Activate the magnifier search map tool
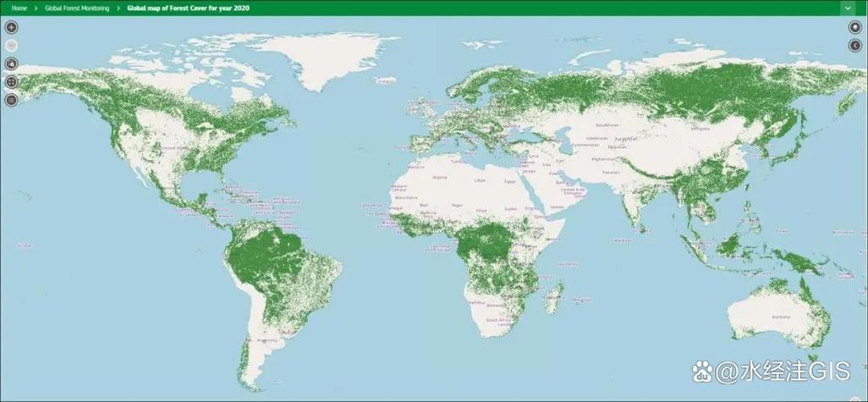868x402 pixels. [x=11, y=63]
